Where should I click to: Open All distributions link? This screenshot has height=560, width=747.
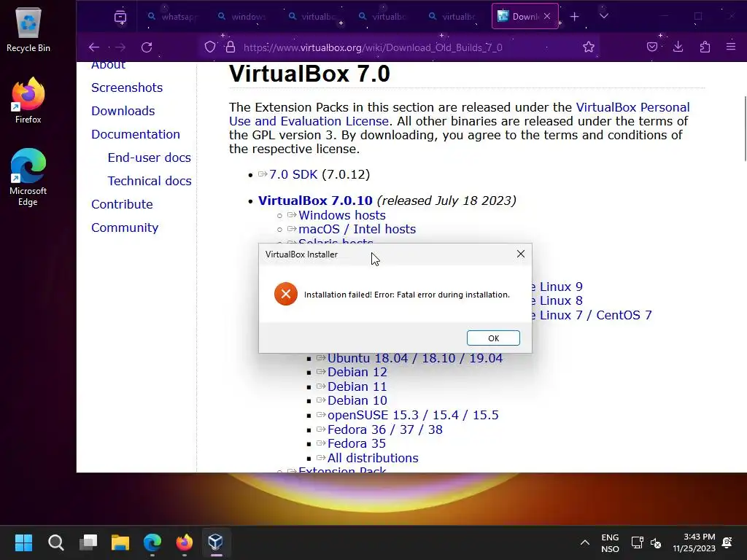click(373, 458)
